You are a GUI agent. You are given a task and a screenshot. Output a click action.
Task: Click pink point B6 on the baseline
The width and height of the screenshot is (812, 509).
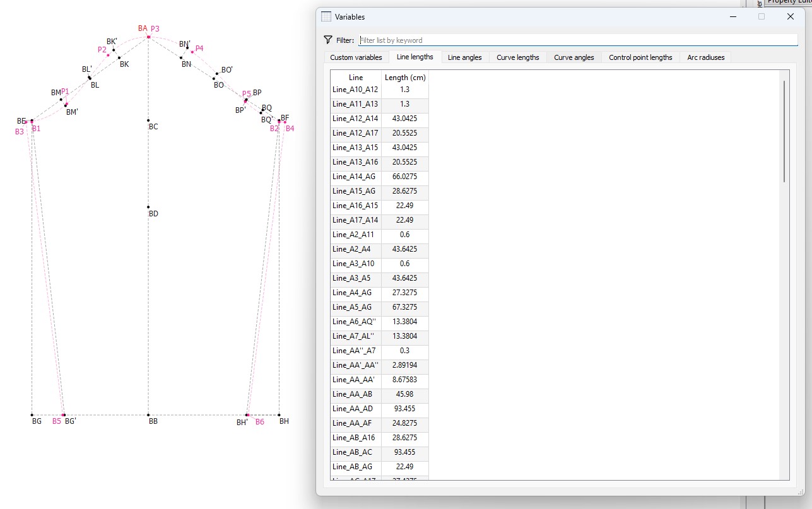click(247, 415)
